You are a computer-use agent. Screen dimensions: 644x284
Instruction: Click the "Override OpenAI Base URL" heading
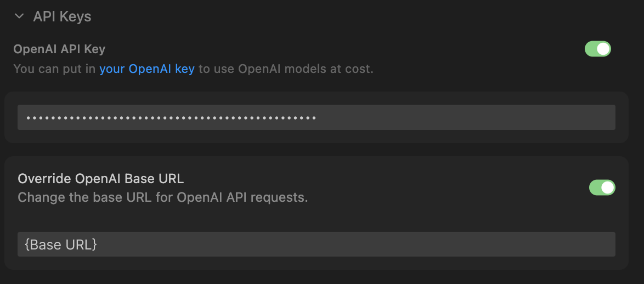click(100, 179)
